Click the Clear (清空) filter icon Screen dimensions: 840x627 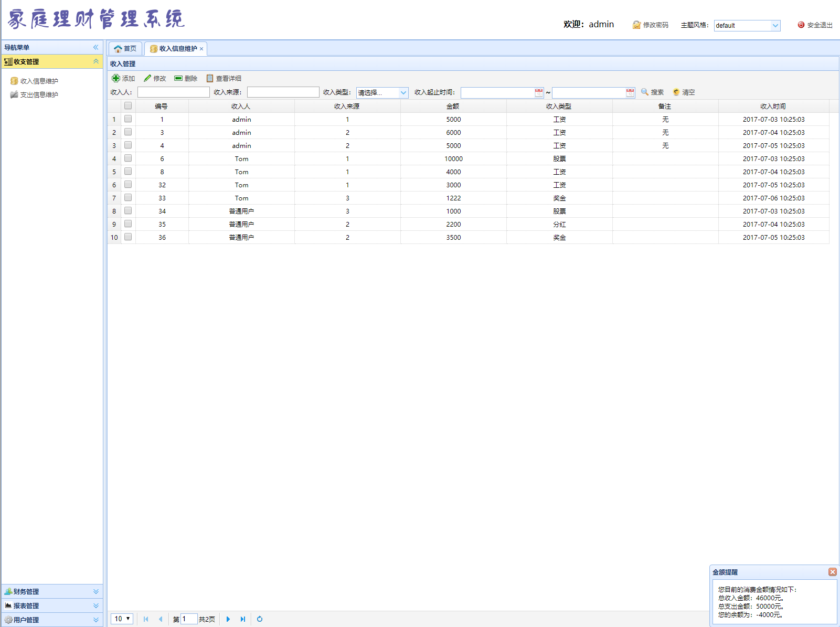click(676, 92)
